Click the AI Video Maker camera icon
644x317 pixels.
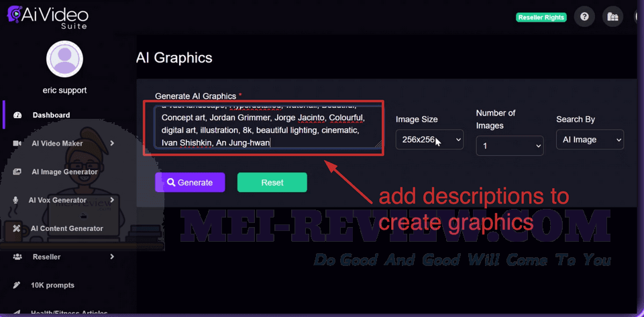tap(17, 144)
